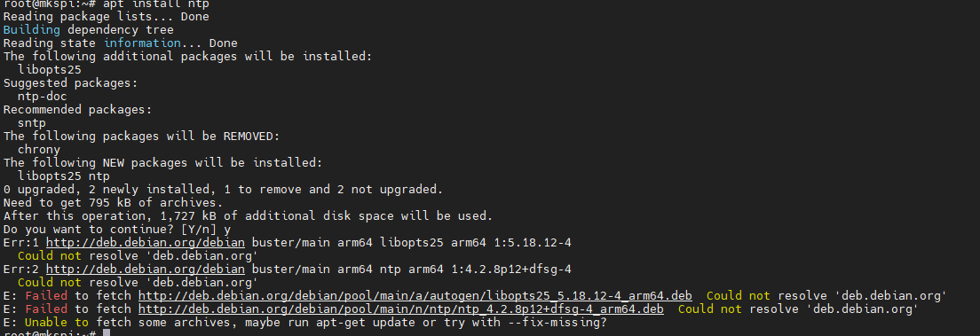Click the first red 'Failed' word
The height and width of the screenshot is (336, 980).
coord(46,295)
